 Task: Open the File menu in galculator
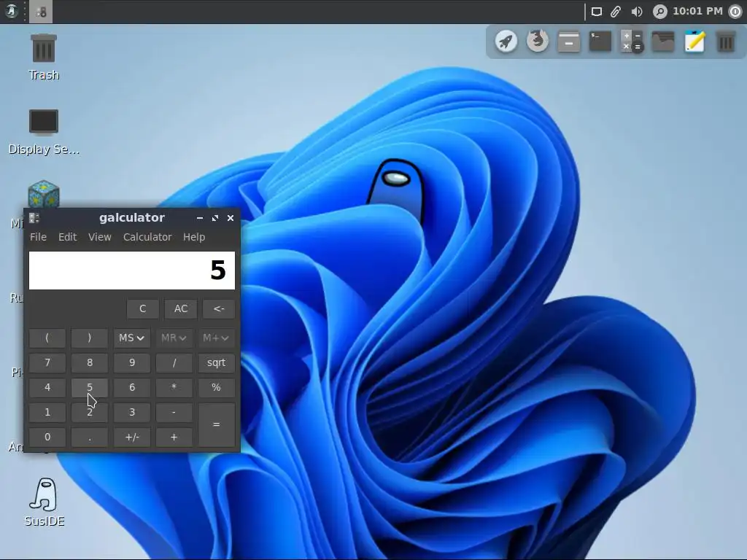(x=38, y=237)
